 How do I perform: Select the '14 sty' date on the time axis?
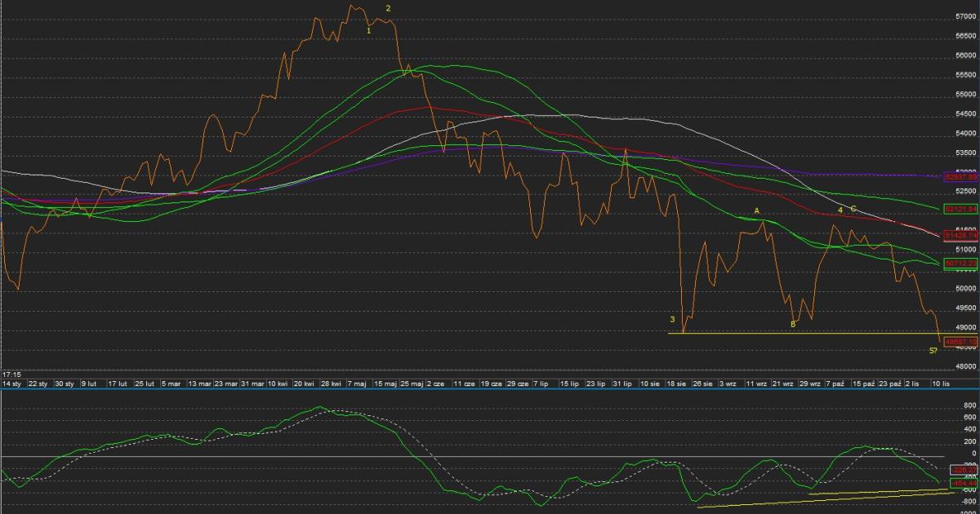tap(11, 383)
